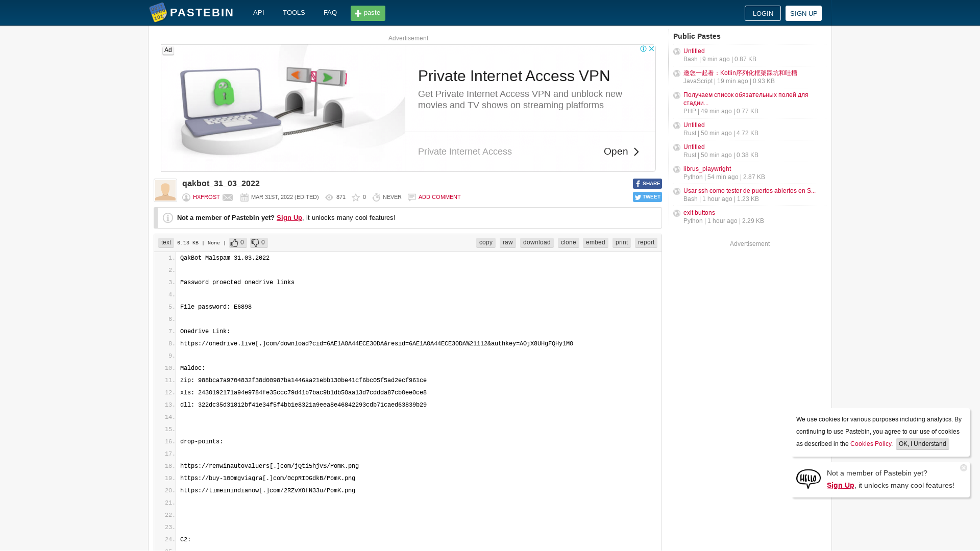Accept cookies with OK, I Understand
Viewport: 980px width, 551px height.
pyautogui.click(x=922, y=444)
